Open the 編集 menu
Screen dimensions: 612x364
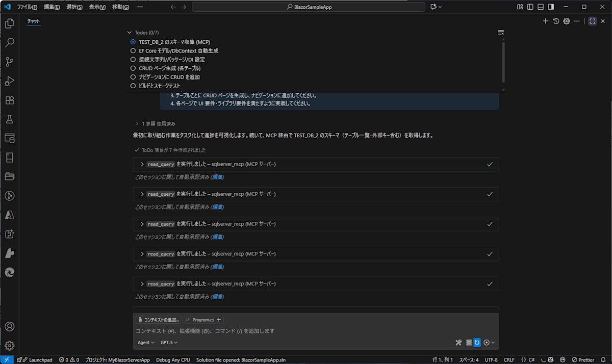(x=52, y=7)
